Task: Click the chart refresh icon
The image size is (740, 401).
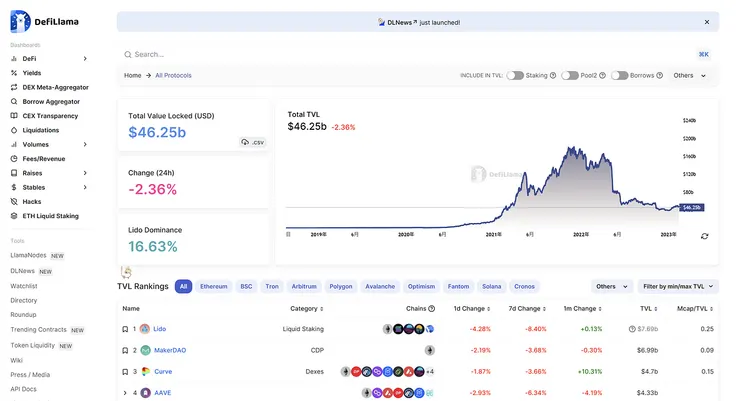Action: 705,236
